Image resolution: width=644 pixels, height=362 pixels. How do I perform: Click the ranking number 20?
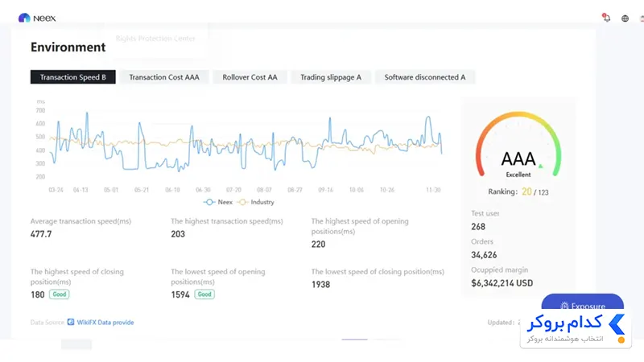coord(526,191)
